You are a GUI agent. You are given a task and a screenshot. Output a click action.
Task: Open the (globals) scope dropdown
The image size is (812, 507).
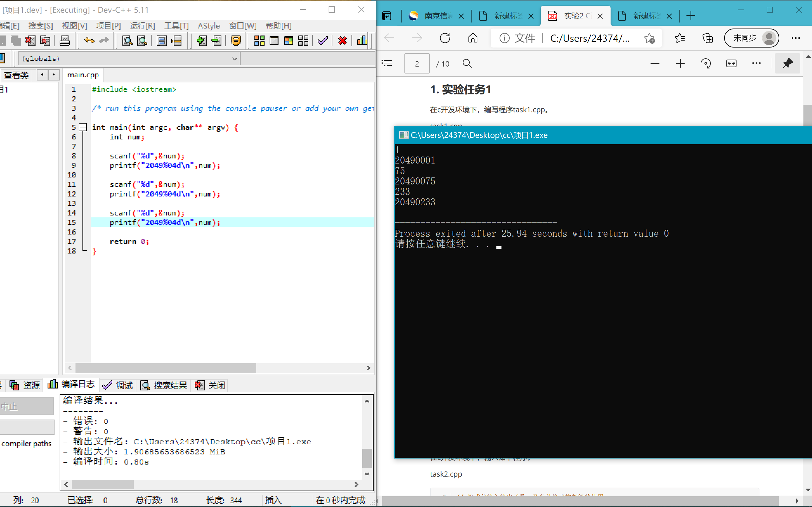click(234, 59)
